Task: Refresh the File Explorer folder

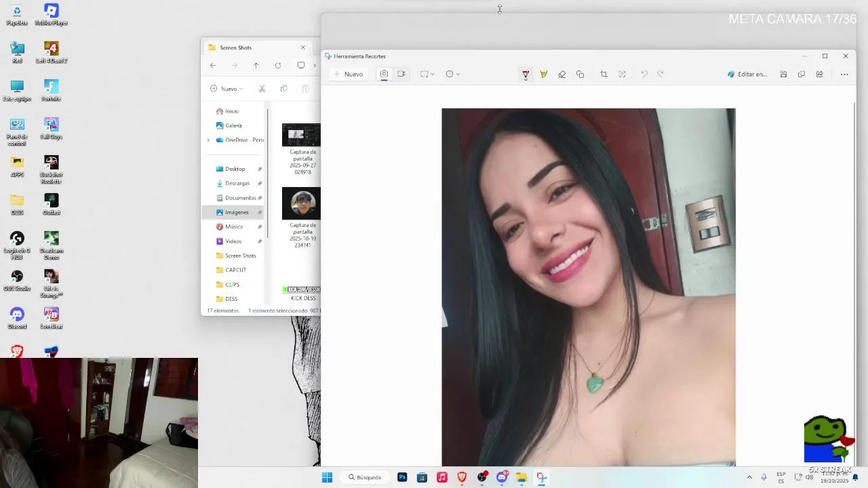Action: (x=277, y=65)
